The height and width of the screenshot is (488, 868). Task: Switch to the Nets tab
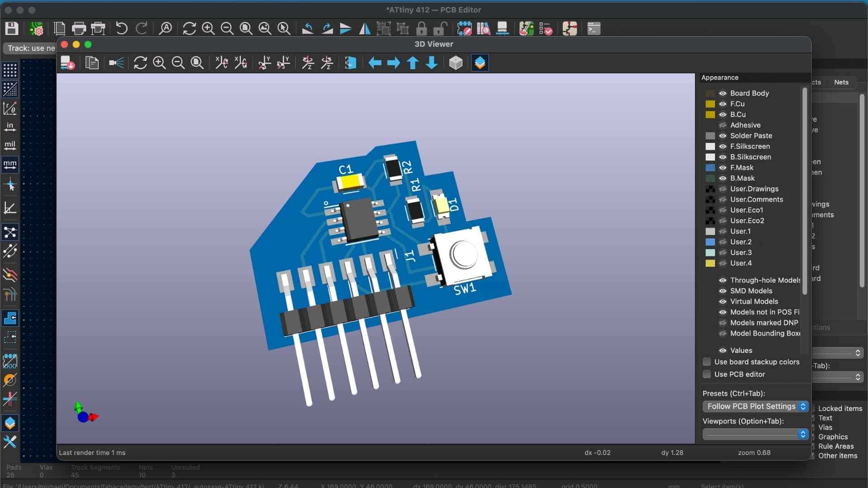point(841,82)
